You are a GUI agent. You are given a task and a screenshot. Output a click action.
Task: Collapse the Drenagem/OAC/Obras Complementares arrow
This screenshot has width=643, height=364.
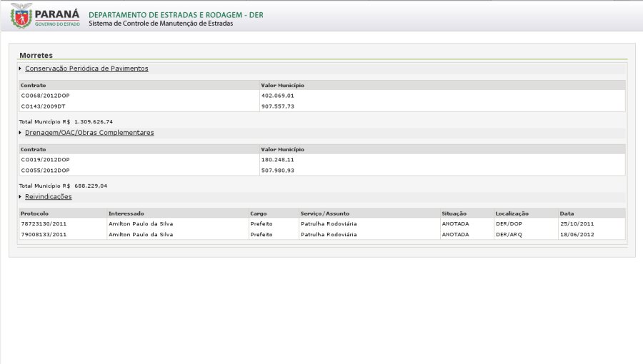[x=20, y=133]
